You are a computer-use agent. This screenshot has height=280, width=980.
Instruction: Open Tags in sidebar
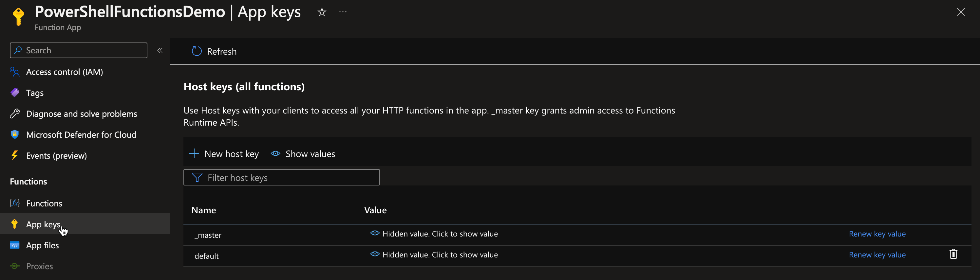tap(35, 93)
